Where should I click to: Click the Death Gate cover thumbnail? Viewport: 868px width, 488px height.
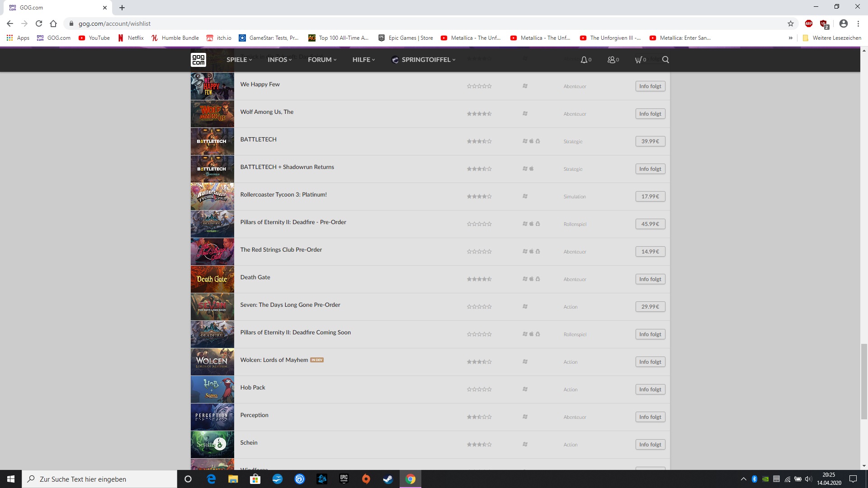[212, 279]
